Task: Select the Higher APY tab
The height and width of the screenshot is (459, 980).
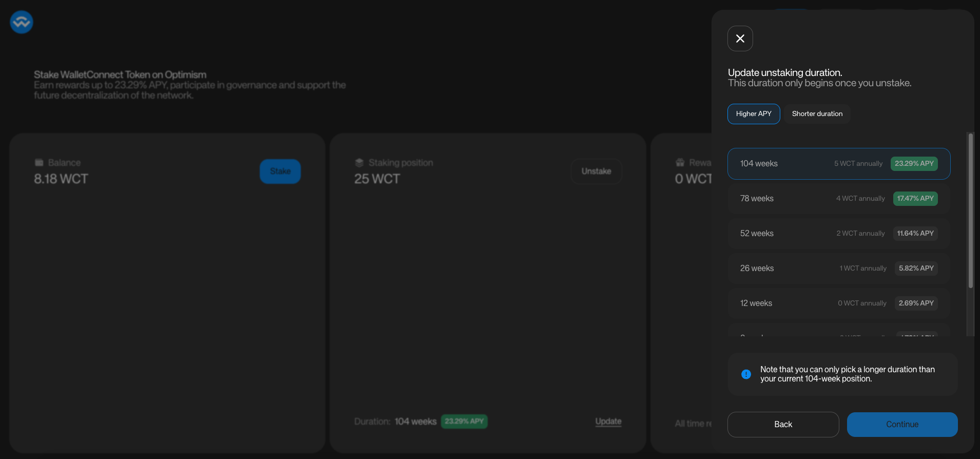Action: click(754, 114)
